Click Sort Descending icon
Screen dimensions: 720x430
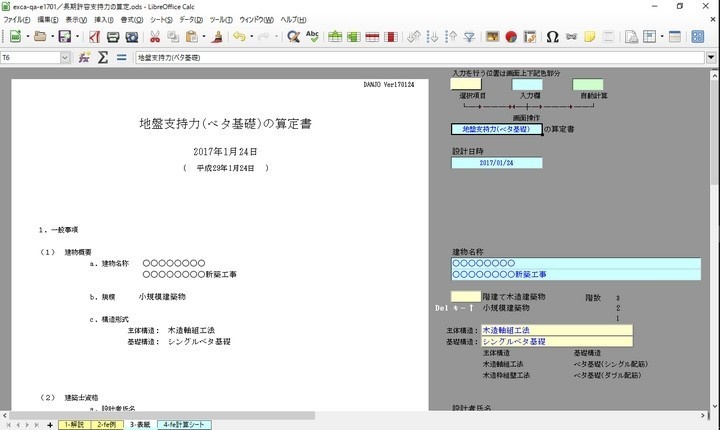point(451,37)
